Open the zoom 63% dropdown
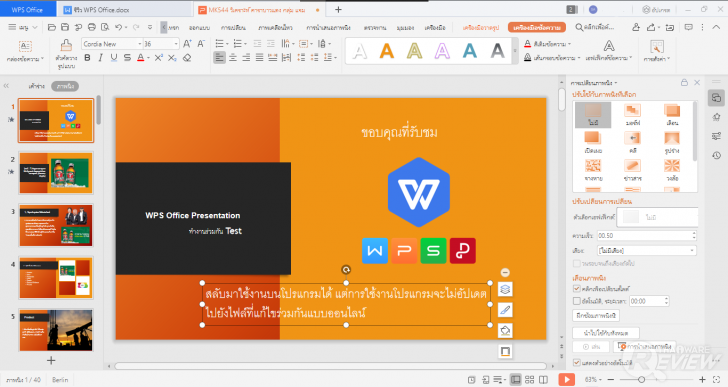728x387 pixels. click(593, 380)
